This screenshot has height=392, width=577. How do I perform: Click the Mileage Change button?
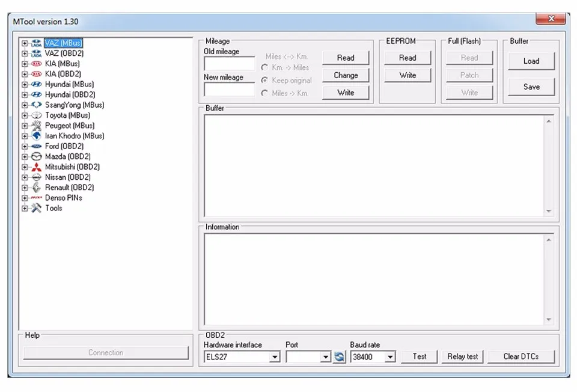point(346,75)
